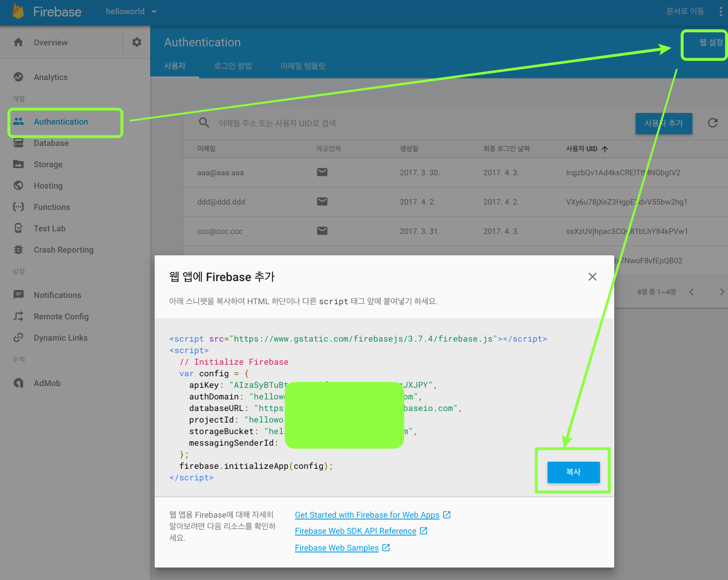Screen dimensions: 728x580
Task: Open the helloworld project dropdown
Action: (131, 12)
